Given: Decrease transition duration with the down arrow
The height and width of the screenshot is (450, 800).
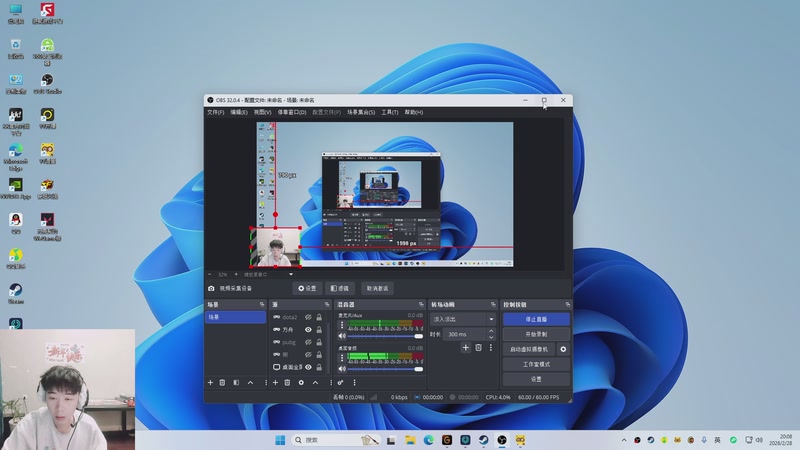Looking at the screenshot, I should [491, 337].
